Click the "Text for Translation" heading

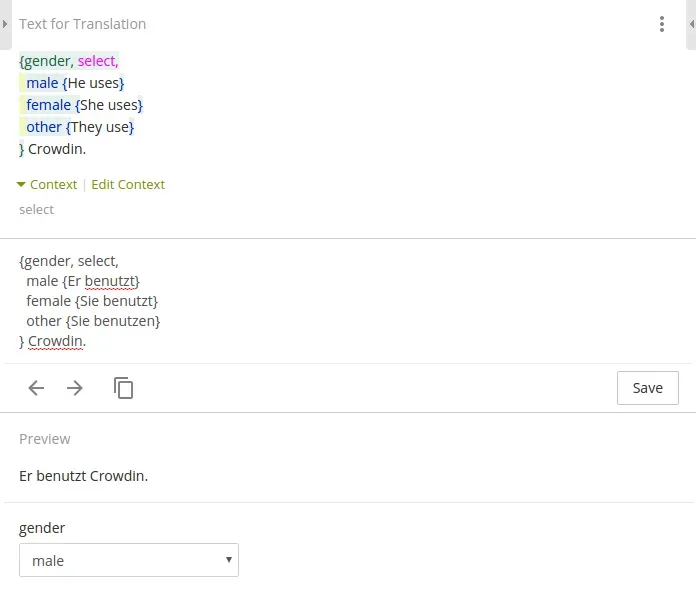(82, 24)
